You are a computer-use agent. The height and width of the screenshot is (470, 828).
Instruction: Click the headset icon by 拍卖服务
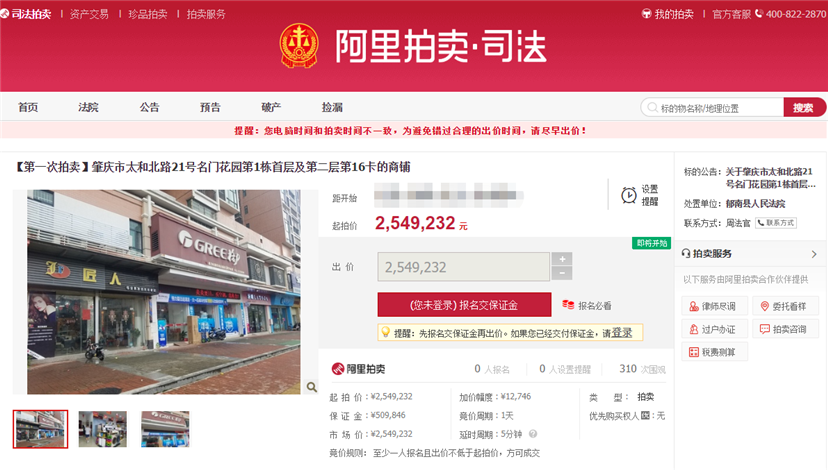[x=686, y=253]
